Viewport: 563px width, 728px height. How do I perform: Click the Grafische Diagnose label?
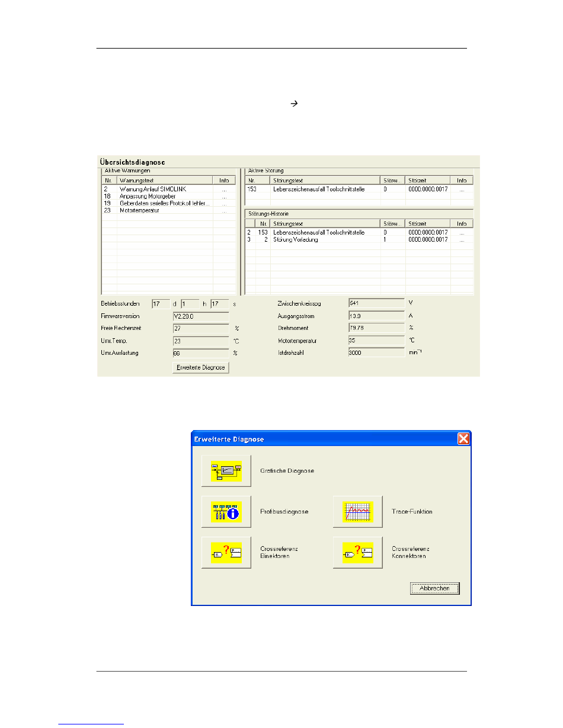(x=287, y=471)
